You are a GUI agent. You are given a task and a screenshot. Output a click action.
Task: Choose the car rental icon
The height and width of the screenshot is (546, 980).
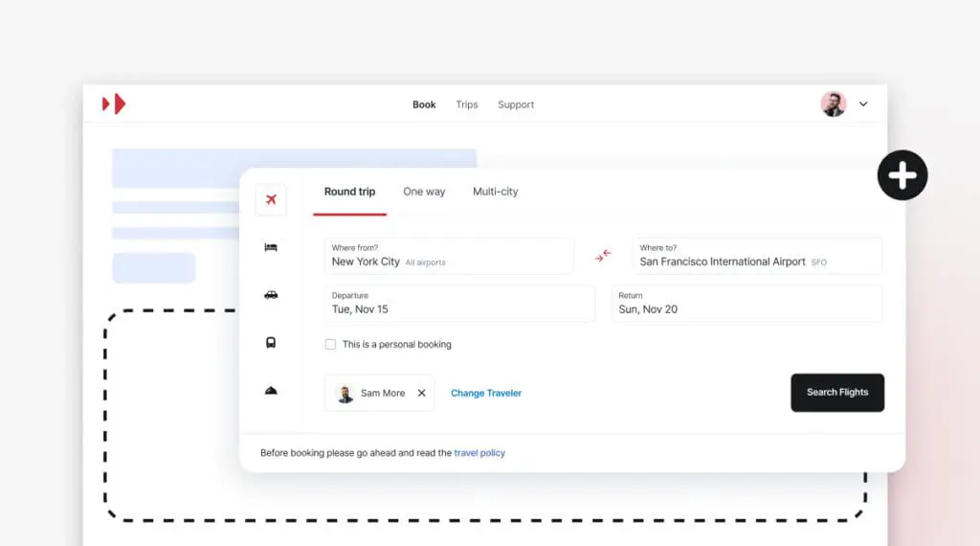point(271,295)
